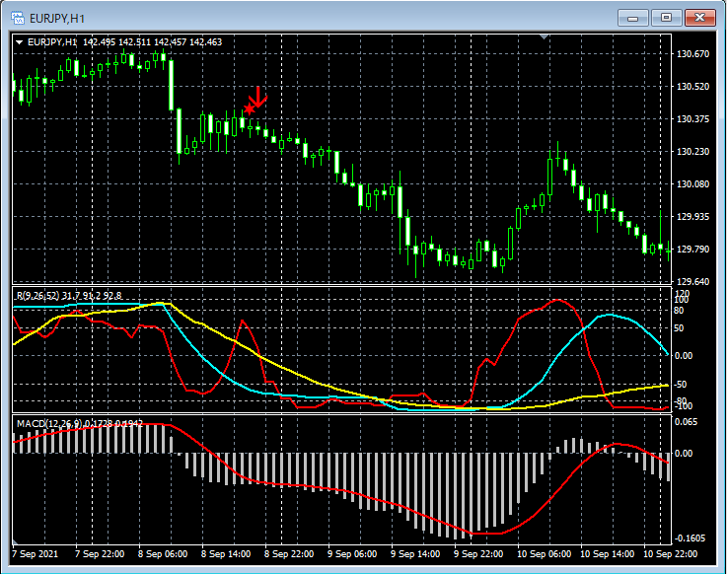Maximize the EURJPY,H1 chart window
This screenshot has width=728, height=574.
666,18
